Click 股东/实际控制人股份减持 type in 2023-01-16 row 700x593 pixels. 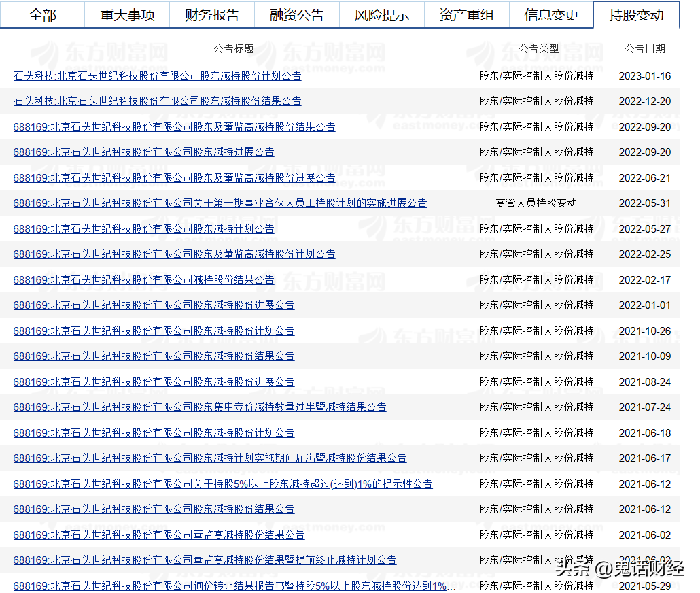(x=536, y=76)
